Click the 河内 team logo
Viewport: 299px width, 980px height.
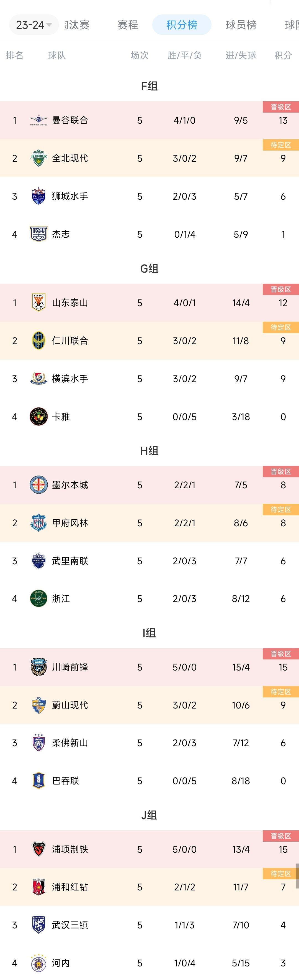pos(39,963)
